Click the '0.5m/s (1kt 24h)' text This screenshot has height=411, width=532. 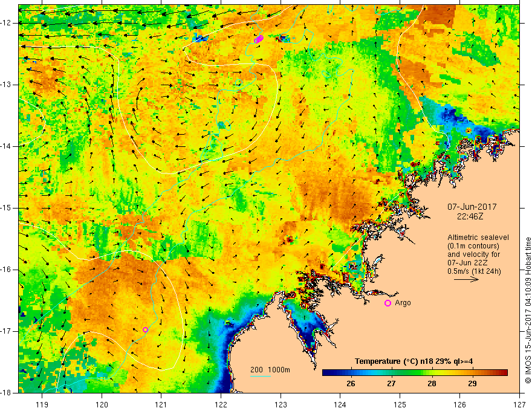tap(474, 271)
